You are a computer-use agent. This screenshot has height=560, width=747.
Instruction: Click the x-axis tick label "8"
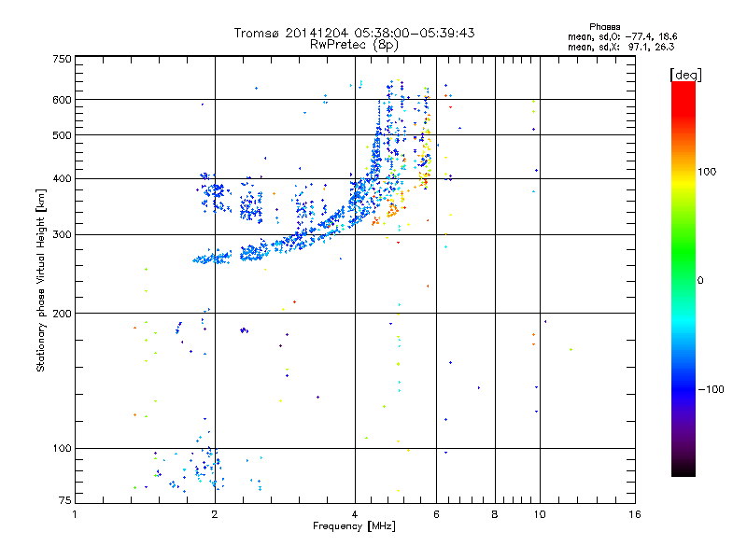pos(495,514)
